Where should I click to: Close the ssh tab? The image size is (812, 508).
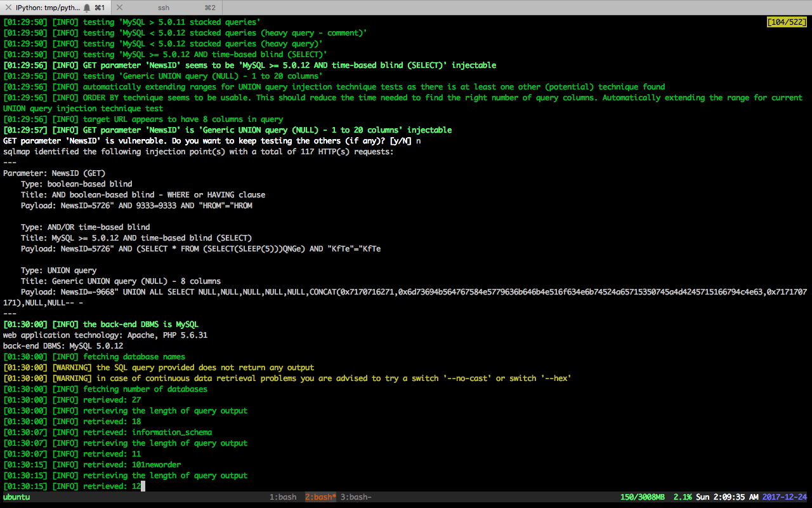click(x=120, y=8)
